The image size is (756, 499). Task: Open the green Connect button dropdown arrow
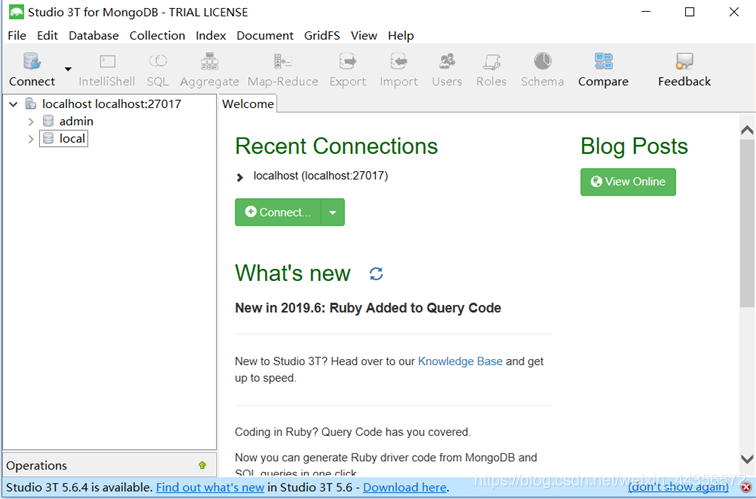(333, 212)
